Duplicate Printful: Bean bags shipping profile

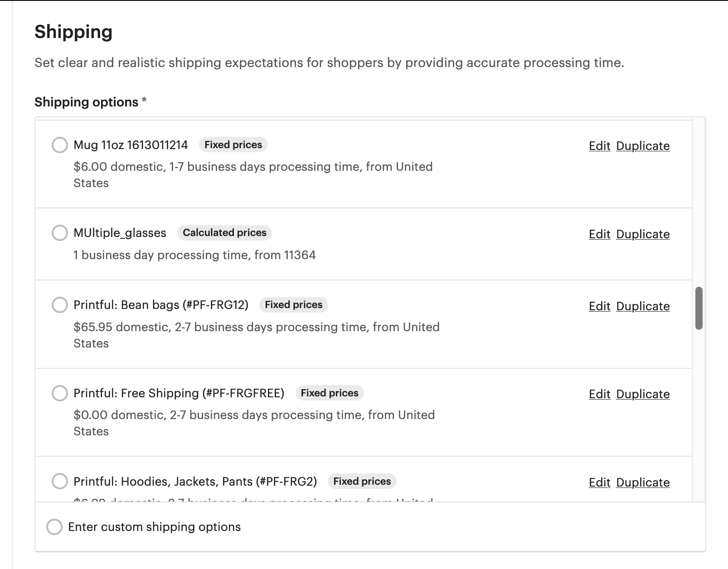[x=643, y=306]
